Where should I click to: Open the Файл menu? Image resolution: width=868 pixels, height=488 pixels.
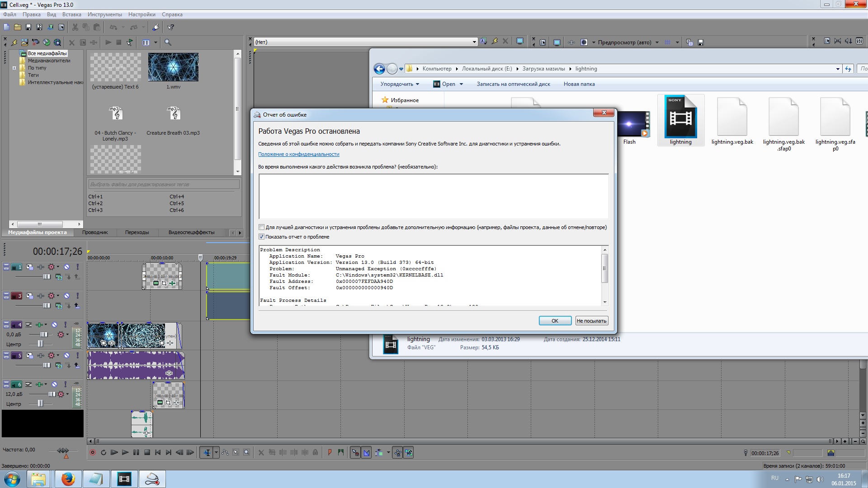pos(9,14)
